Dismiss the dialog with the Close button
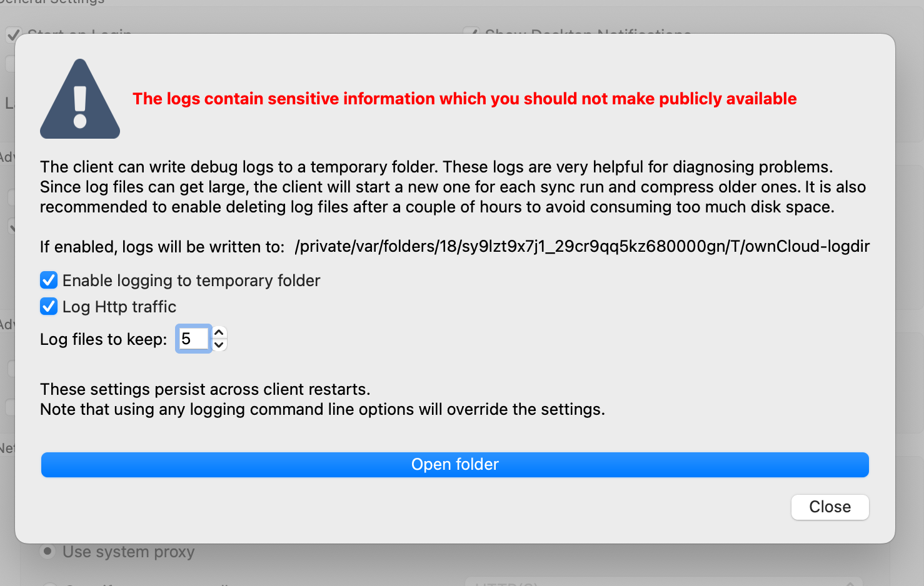Screen dimensions: 924x586 (830, 507)
